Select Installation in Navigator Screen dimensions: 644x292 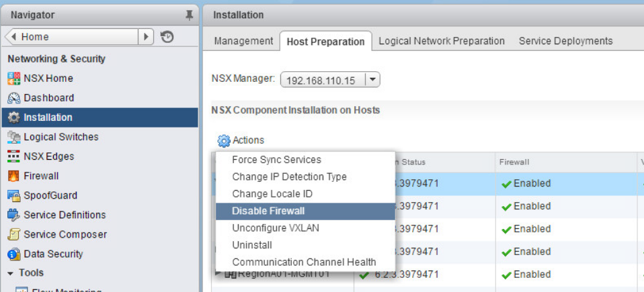[99, 117]
